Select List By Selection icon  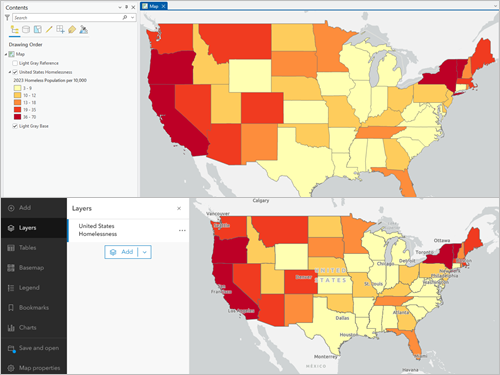point(38,30)
